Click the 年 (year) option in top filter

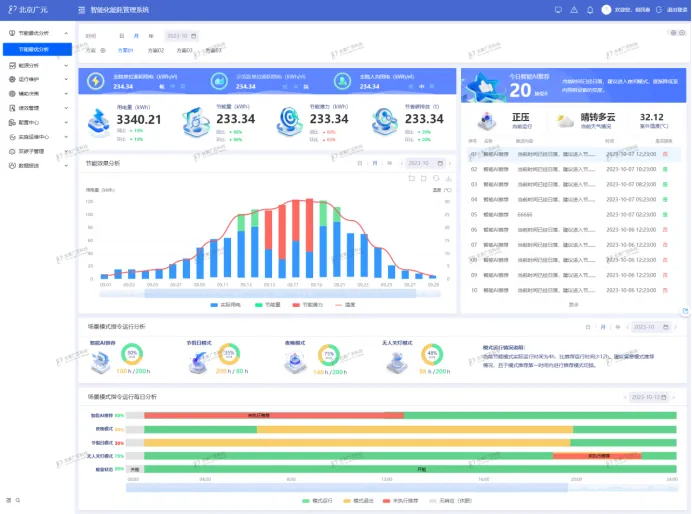tap(150, 35)
